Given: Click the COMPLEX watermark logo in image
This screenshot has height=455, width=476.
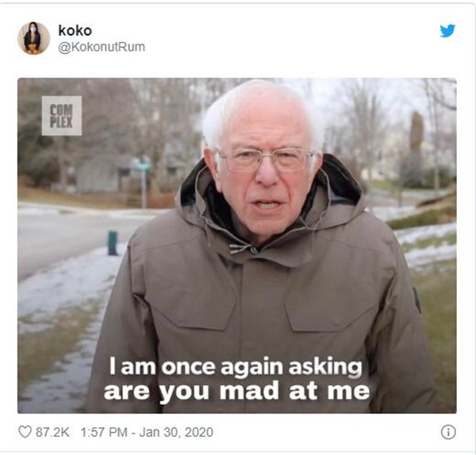Looking at the screenshot, I should click(62, 115).
